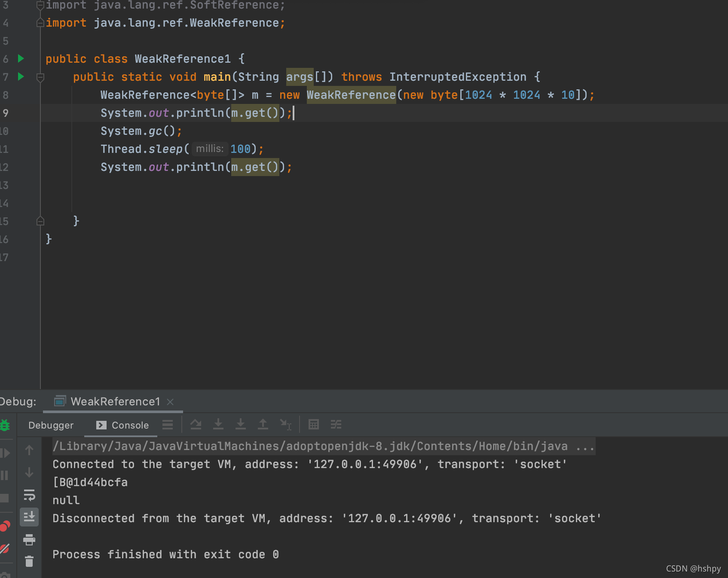This screenshot has width=728, height=578.
Task: Click the Resume Program icon
Action: 5,453
